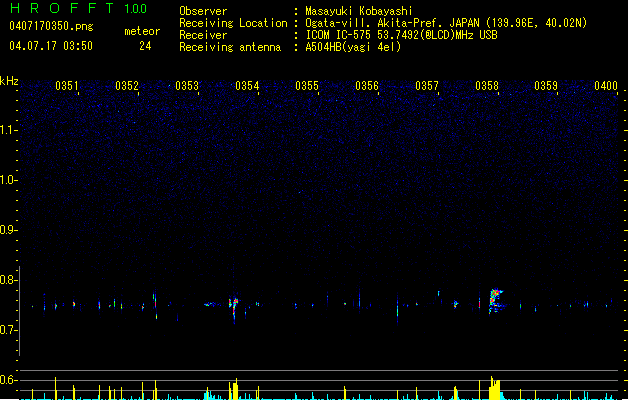The height and width of the screenshot is (400, 629).
Task: Click the Receiver label
Action: [x=203, y=35]
